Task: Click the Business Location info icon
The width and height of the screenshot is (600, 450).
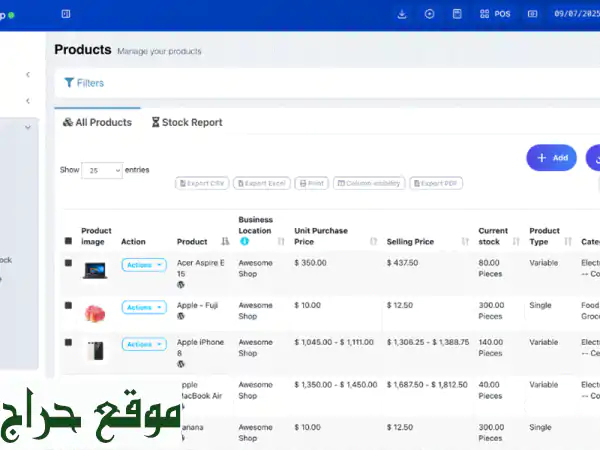Action: [245, 241]
